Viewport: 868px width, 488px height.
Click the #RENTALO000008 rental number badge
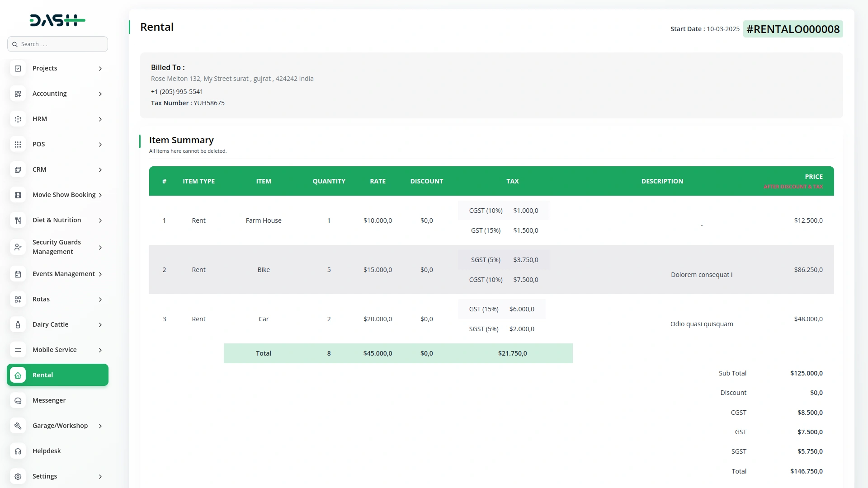(793, 29)
